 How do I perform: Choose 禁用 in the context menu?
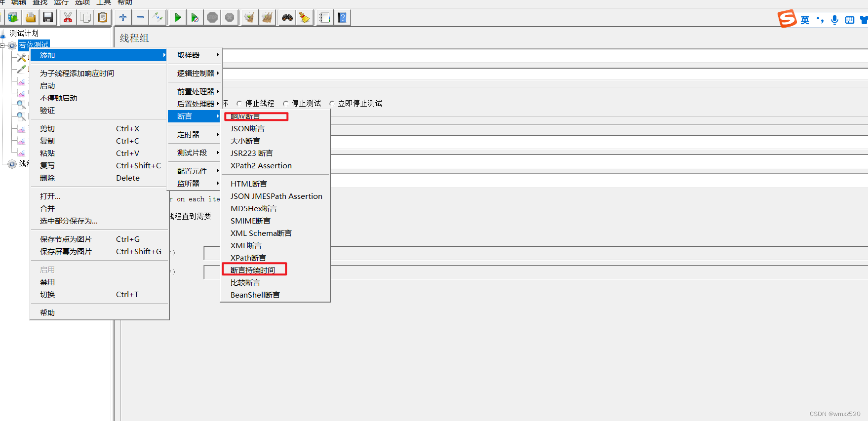[x=99, y=282]
